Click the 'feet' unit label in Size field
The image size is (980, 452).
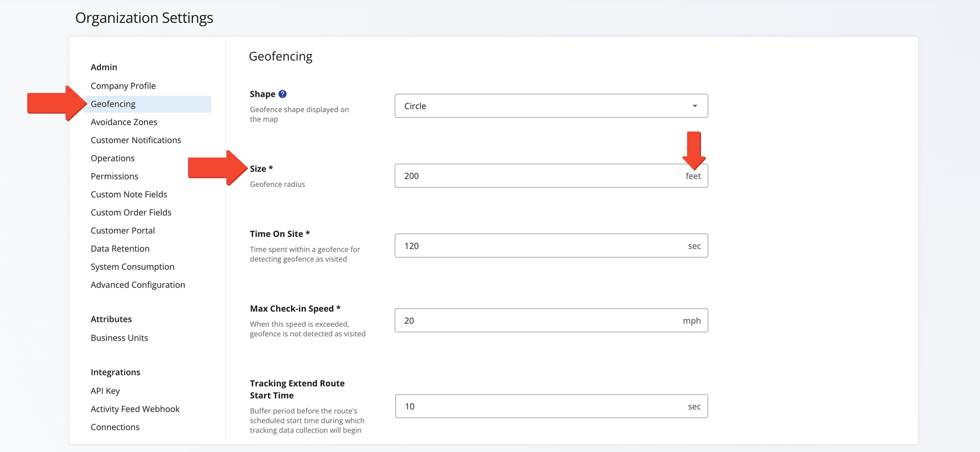coord(693,176)
